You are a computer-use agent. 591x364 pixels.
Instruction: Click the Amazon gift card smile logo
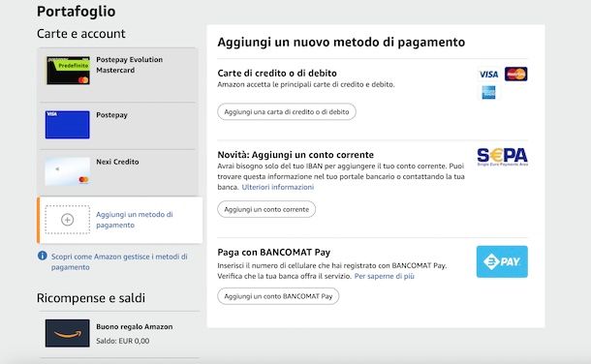point(68,333)
